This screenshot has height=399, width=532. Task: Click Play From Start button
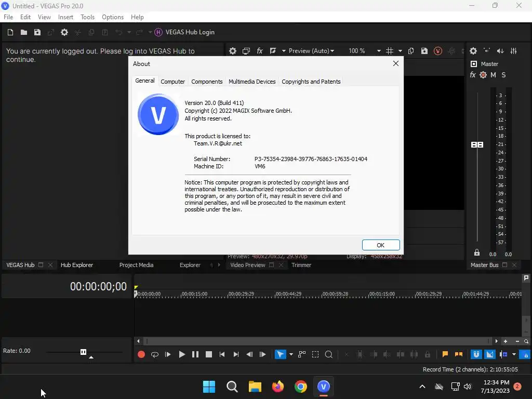pos(168,354)
